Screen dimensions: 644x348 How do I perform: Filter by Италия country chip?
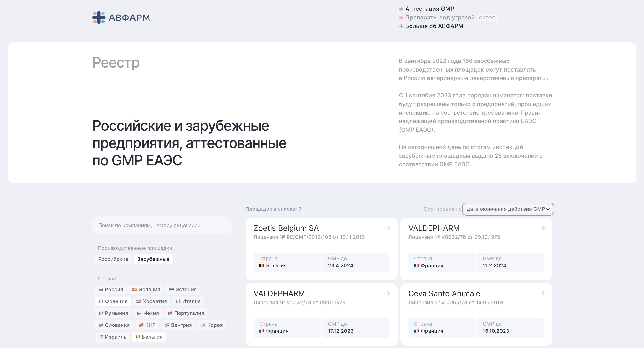188,301
